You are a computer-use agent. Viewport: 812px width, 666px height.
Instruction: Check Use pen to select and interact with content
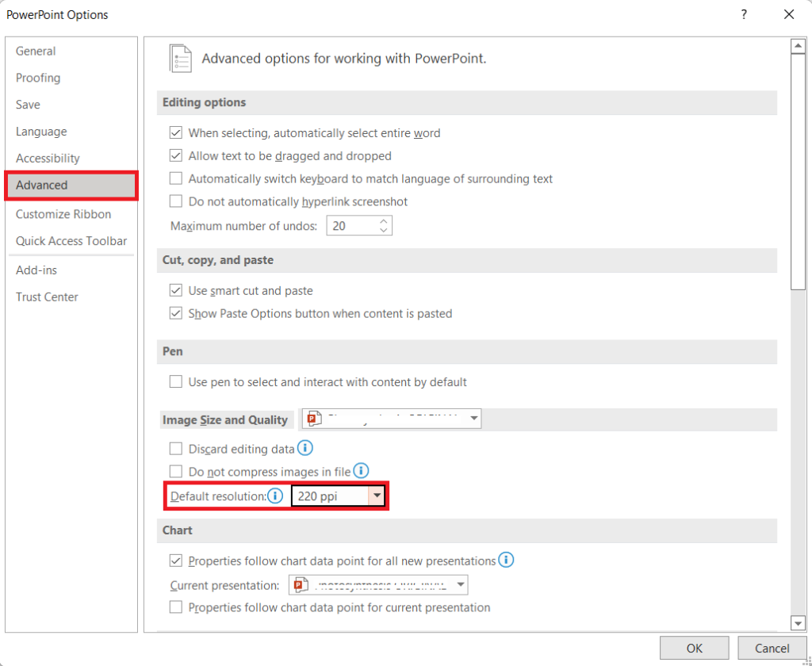point(175,381)
